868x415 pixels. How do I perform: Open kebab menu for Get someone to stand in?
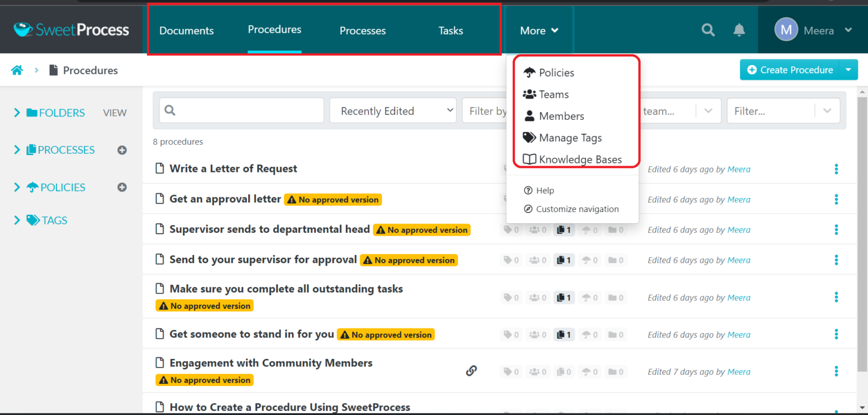coord(836,335)
